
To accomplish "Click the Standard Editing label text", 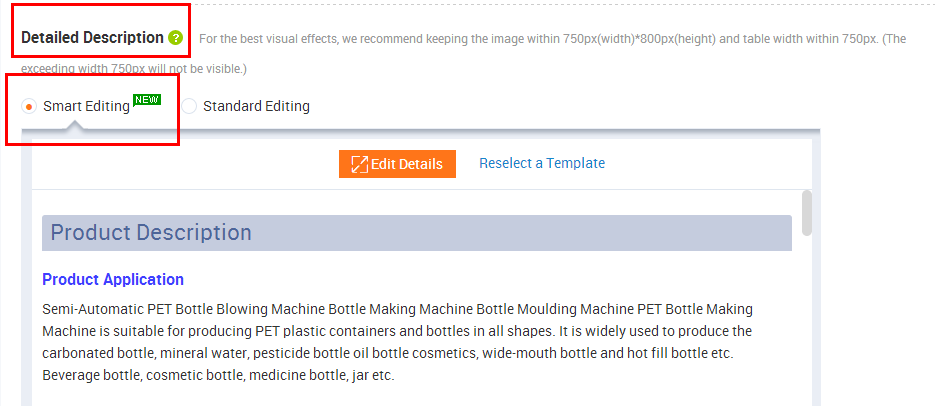I will point(256,107).
